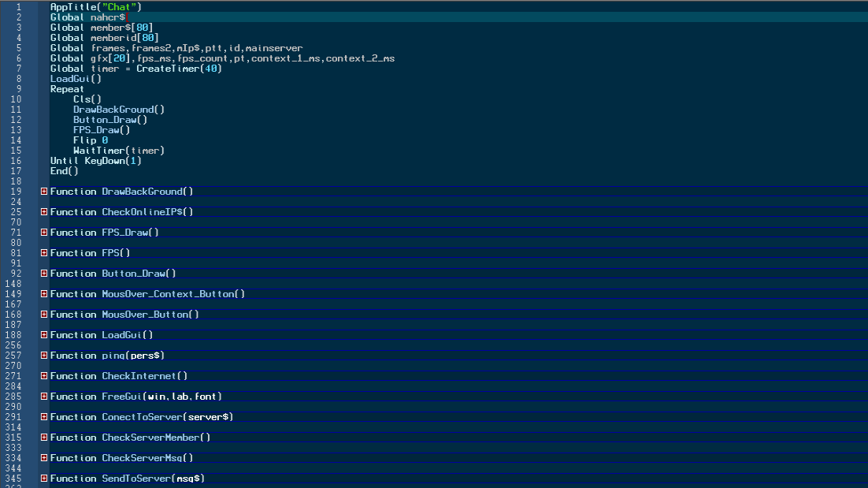Expand the CheckInternet function block
Image resolution: width=868 pixels, height=488 pixels.
[43, 376]
